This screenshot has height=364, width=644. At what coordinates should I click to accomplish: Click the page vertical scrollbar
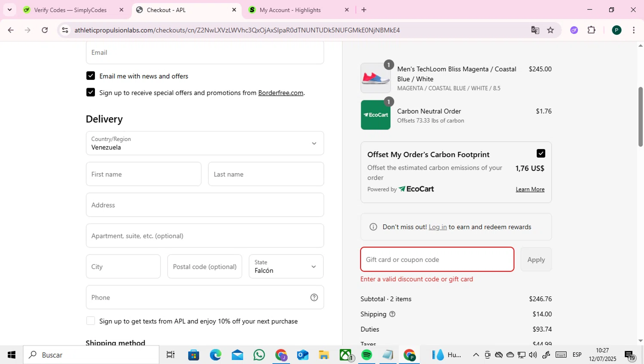640,117
